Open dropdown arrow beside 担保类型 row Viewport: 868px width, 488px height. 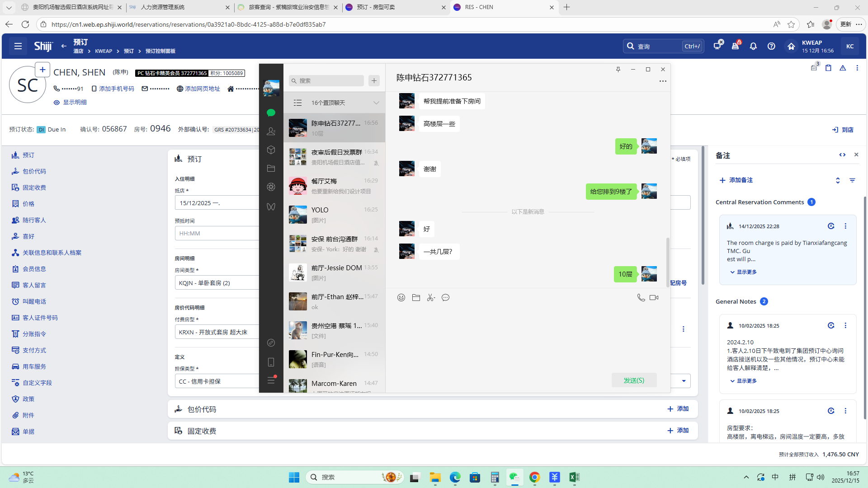click(684, 381)
